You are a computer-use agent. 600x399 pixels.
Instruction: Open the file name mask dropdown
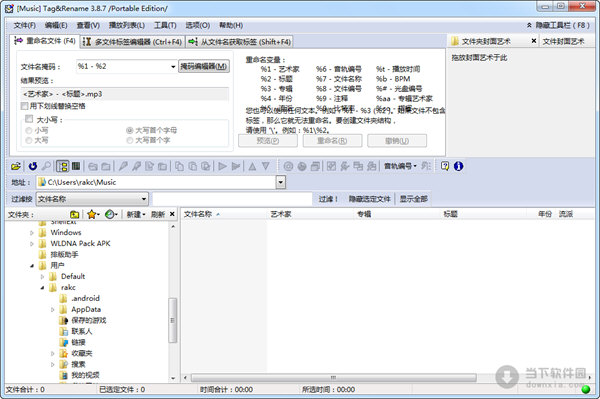point(173,67)
